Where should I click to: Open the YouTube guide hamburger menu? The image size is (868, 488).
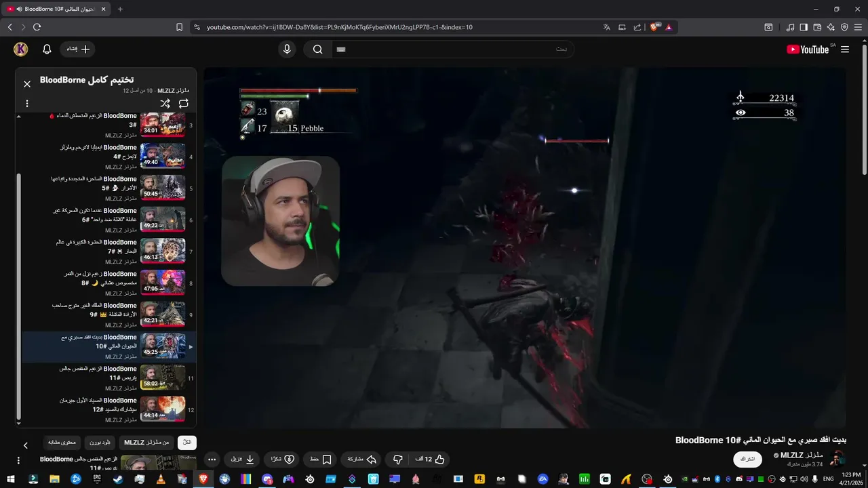click(845, 49)
